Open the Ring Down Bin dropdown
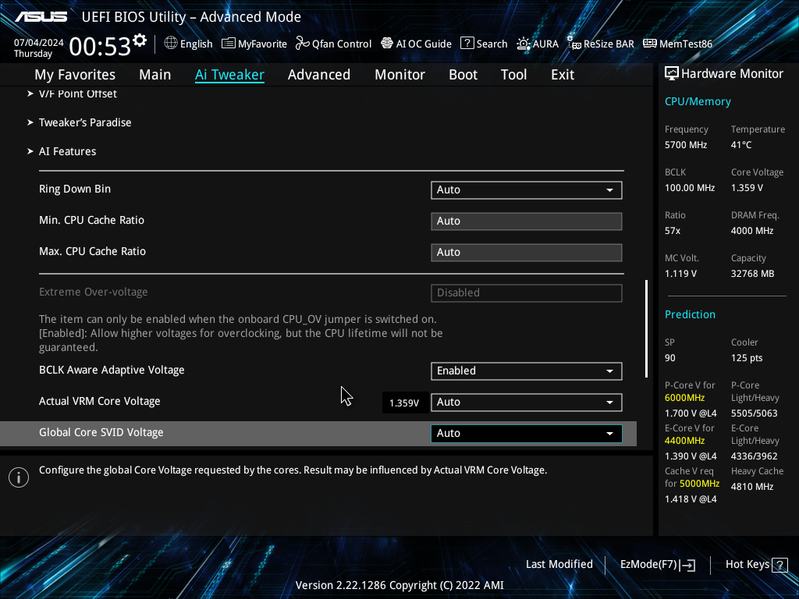This screenshot has height=599, width=799. [526, 190]
